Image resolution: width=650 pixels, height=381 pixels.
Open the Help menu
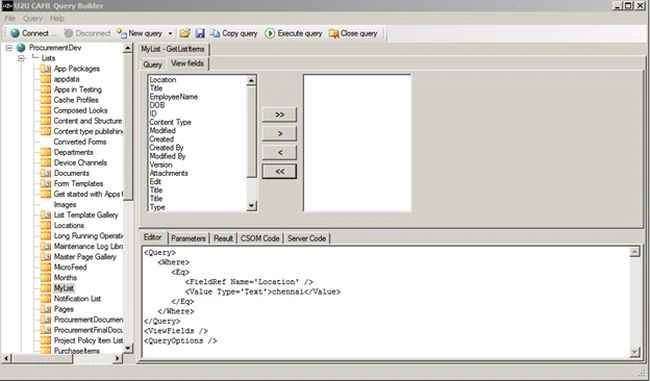pos(57,19)
